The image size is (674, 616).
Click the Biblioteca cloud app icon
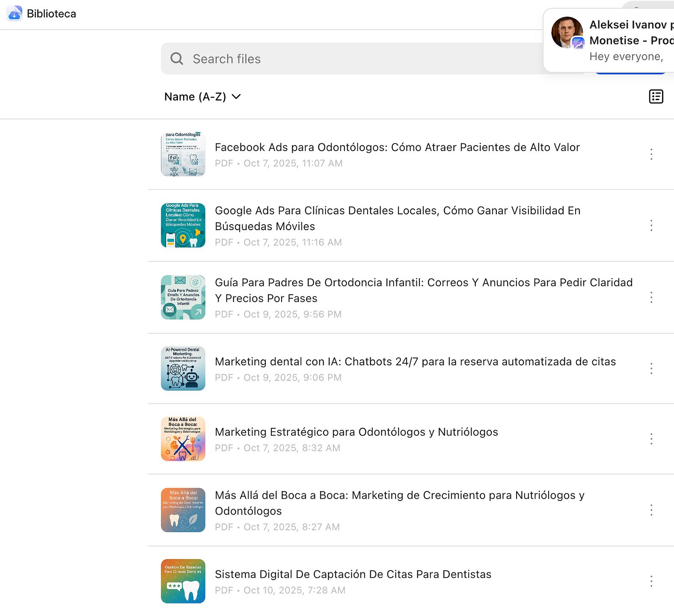pyautogui.click(x=14, y=13)
